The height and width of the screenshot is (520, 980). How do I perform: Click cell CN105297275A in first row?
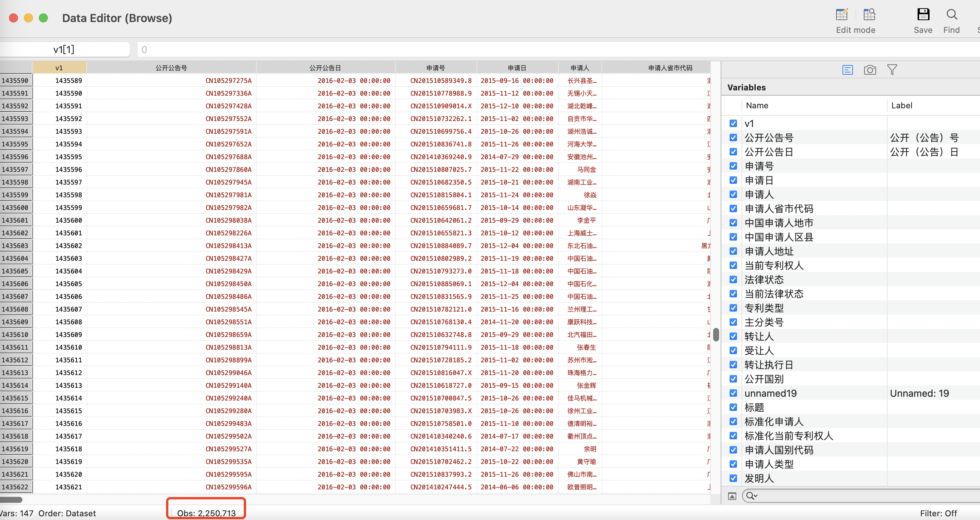click(228, 81)
